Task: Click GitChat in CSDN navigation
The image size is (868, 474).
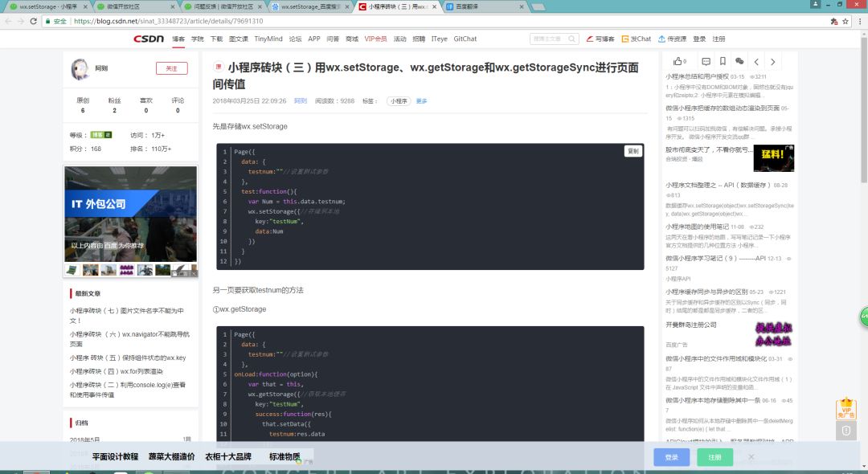Action: [465, 39]
